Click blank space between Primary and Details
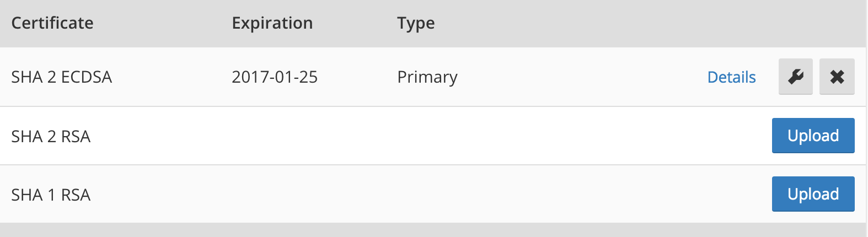 click(579, 77)
